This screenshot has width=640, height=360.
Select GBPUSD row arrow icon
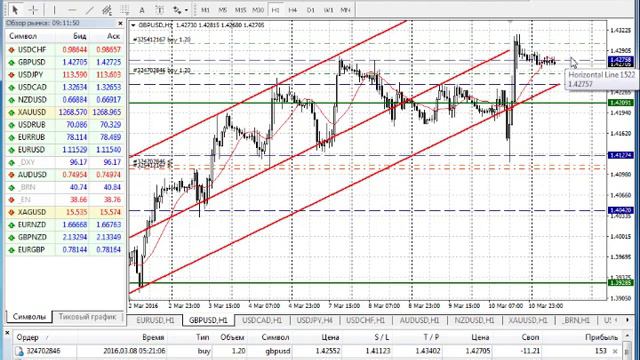[x=11, y=62]
